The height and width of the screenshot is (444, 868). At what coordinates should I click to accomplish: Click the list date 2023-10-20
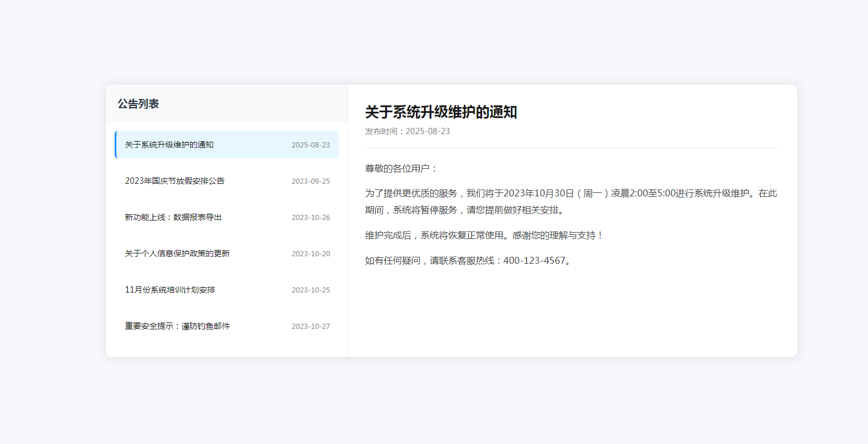310,254
